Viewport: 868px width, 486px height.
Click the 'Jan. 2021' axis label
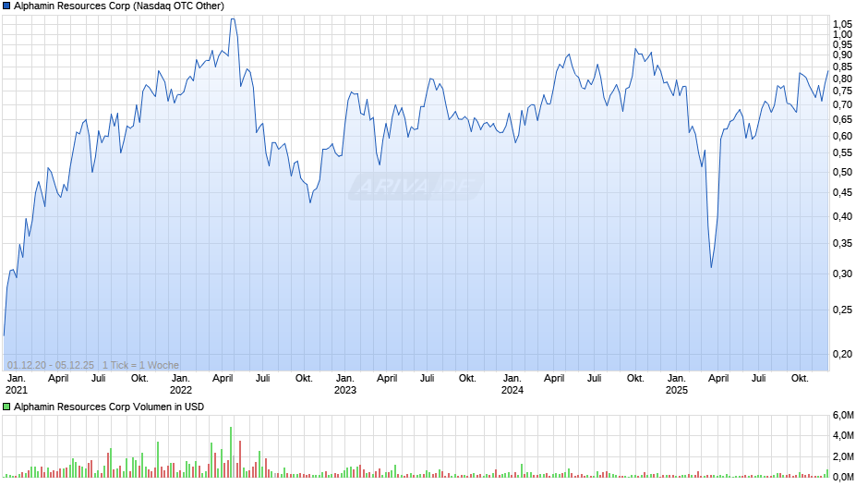pos(16,384)
